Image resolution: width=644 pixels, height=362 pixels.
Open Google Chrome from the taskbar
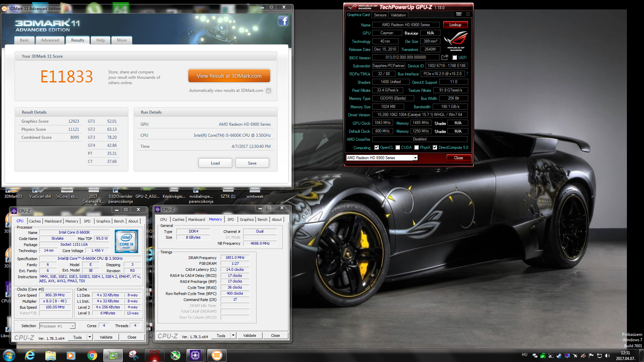click(x=92, y=355)
